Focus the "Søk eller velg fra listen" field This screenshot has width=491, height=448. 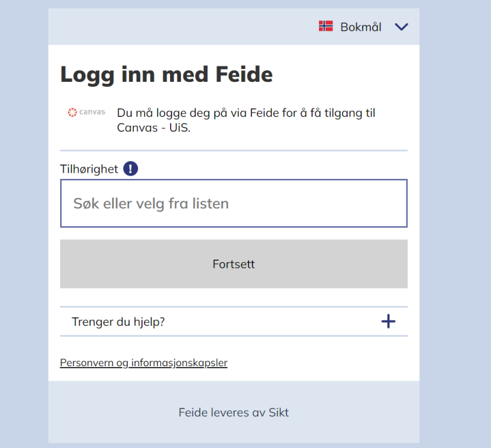tap(233, 204)
